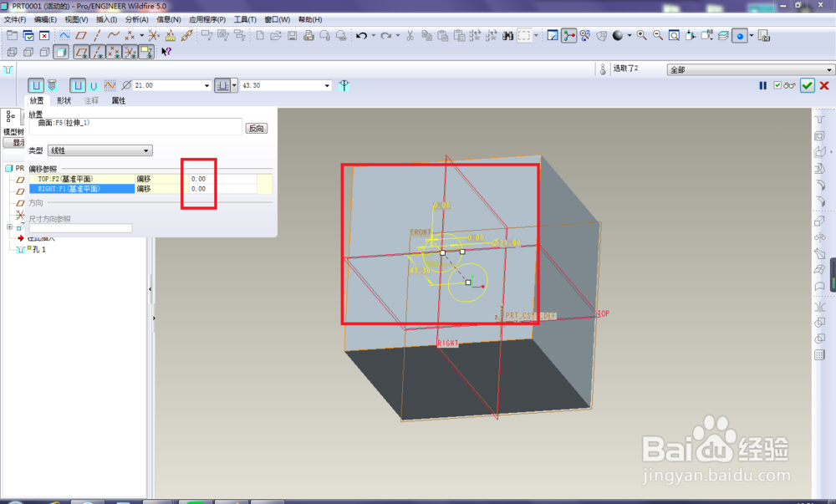Open the undo history dropdown arrow
The height and width of the screenshot is (504, 836).
[373, 36]
